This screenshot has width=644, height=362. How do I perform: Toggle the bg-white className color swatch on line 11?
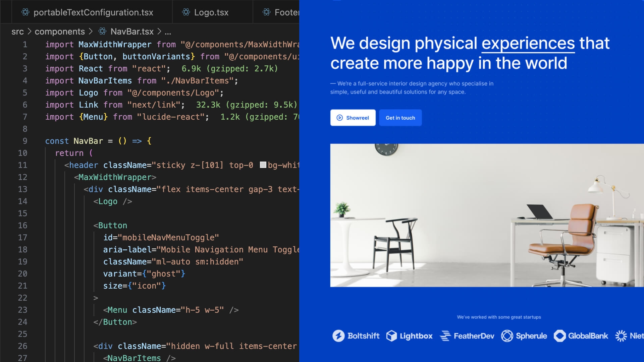[x=261, y=165]
